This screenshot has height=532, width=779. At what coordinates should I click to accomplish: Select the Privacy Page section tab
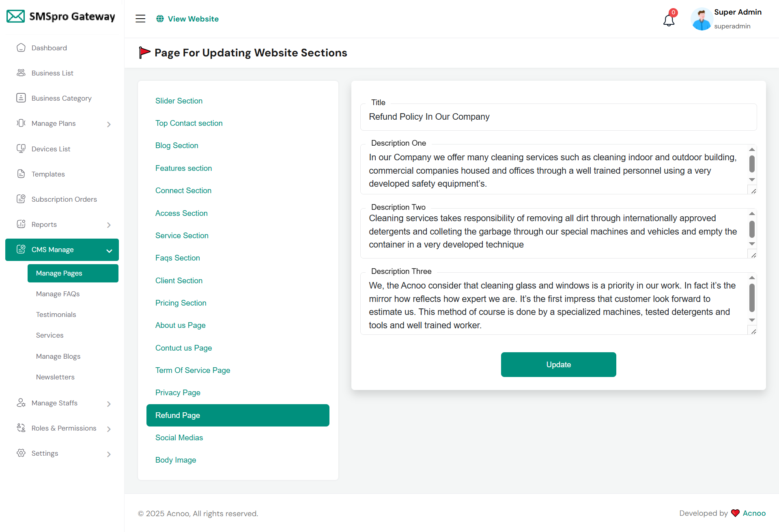(178, 392)
